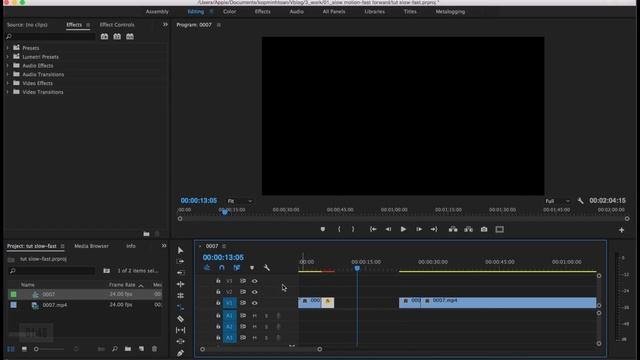The width and height of the screenshot is (640, 360).
Task: Hide track V3 with eye icon
Action: coord(255,281)
